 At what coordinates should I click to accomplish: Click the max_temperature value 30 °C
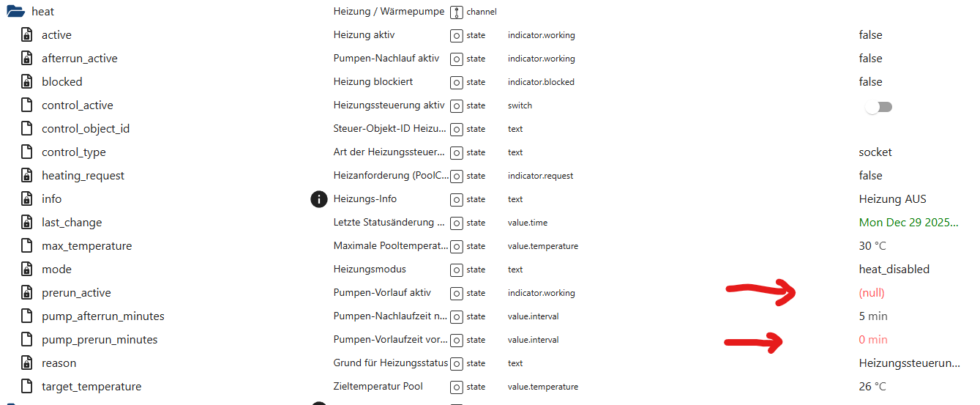click(872, 246)
